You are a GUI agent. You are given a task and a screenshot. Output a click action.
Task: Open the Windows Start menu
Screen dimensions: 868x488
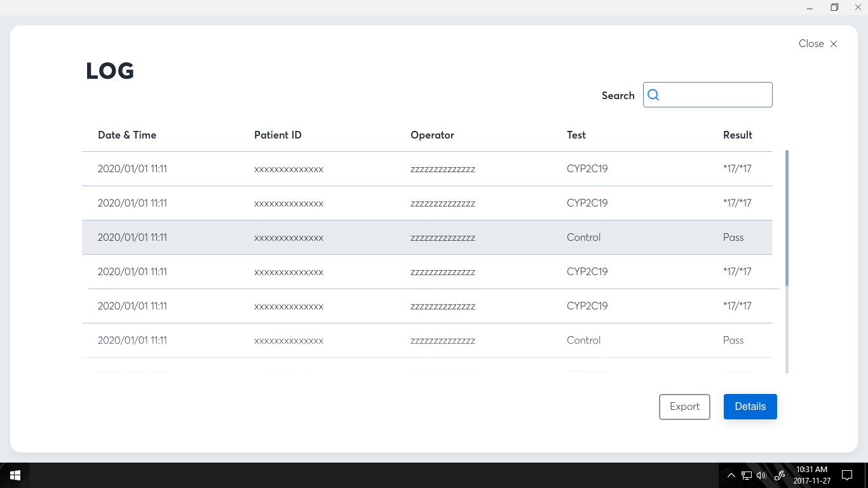click(x=15, y=475)
